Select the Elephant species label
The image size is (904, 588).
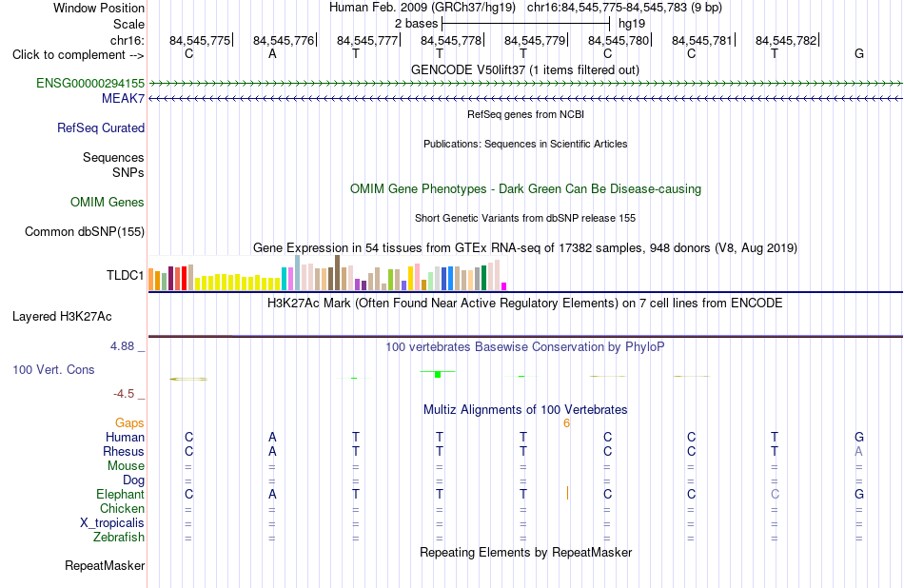121,495
